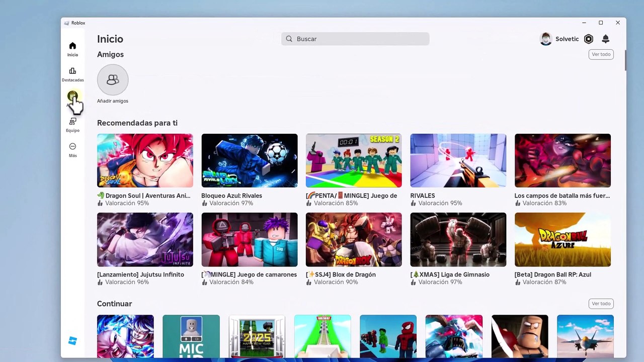Click the Buscar search field

355,39
